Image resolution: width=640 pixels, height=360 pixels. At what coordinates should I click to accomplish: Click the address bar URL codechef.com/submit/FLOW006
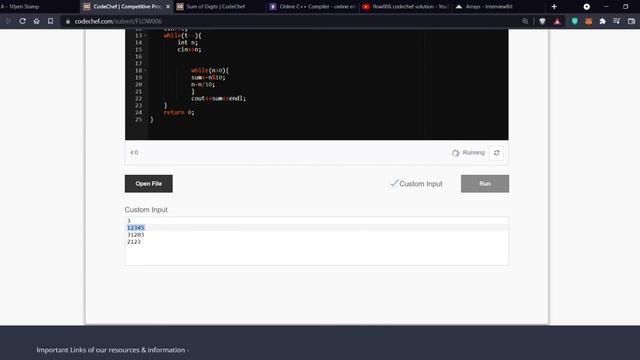[x=118, y=21]
